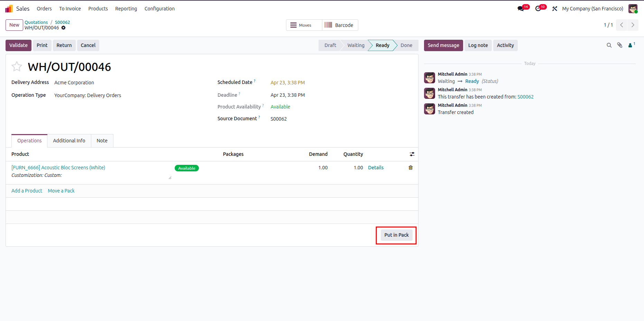
Task: Open the Sales app home icon
Action: pos(9,9)
